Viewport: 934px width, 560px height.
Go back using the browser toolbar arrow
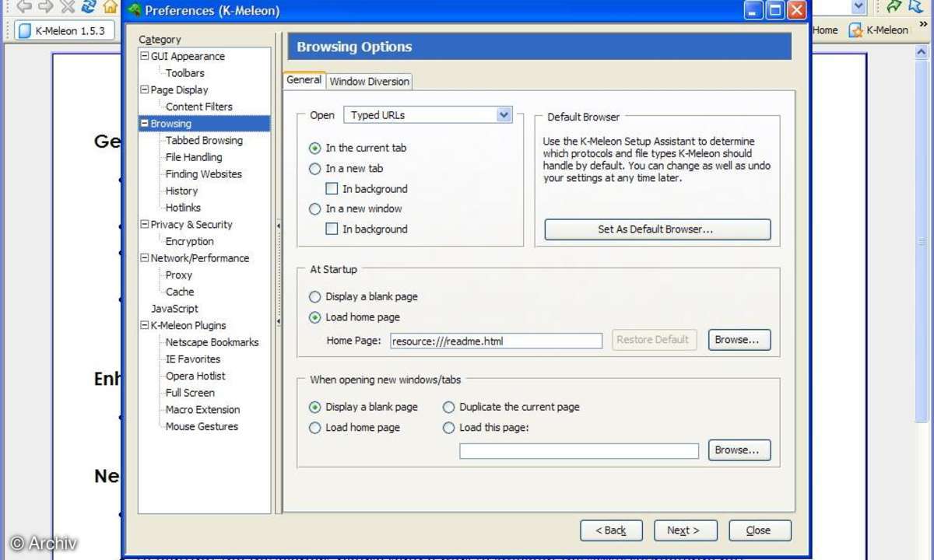[x=24, y=7]
